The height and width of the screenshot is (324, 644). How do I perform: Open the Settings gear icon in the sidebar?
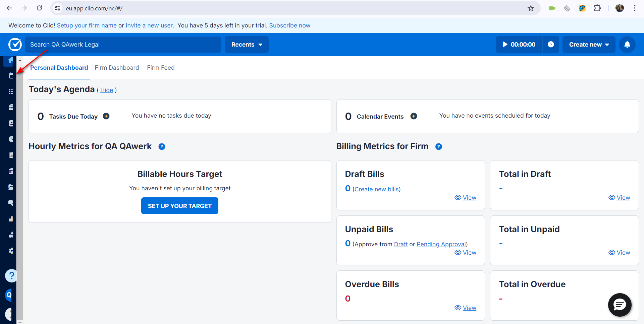[x=11, y=251]
